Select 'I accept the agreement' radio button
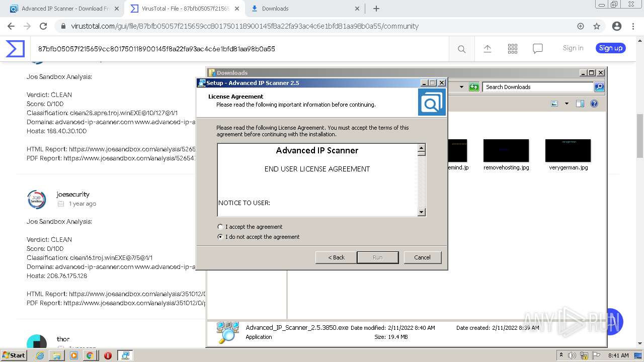The width and height of the screenshot is (644, 362). pos(220,227)
